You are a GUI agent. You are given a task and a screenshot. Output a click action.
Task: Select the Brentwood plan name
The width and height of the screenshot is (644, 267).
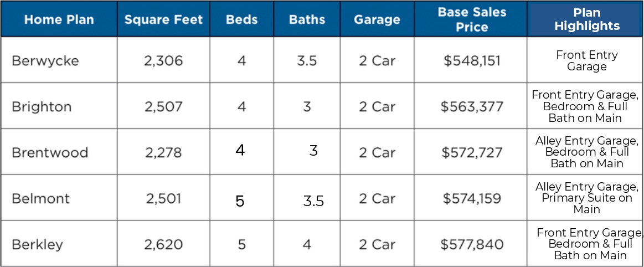50,152
